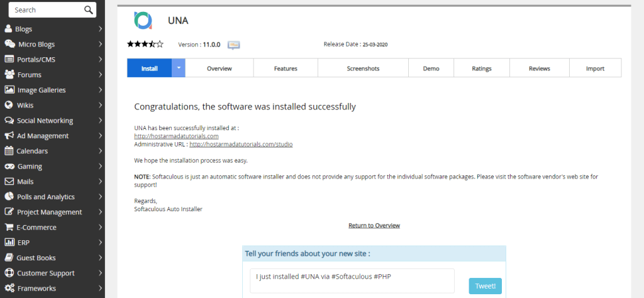Click the Portals/CMS category icon
Screen dimensions: 644x298
coord(9,59)
